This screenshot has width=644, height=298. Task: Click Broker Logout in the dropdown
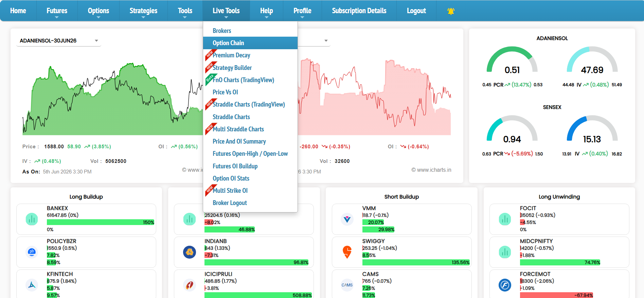pos(250,203)
